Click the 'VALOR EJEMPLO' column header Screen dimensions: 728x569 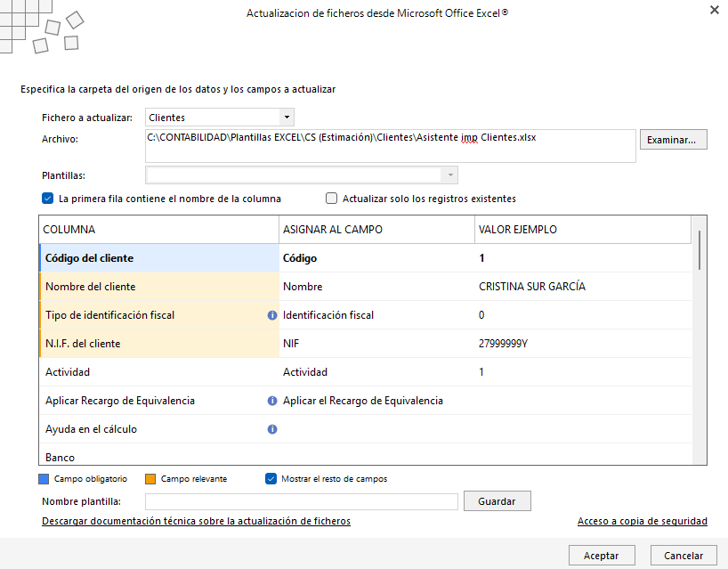pyautogui.click(x=583, y=230)
